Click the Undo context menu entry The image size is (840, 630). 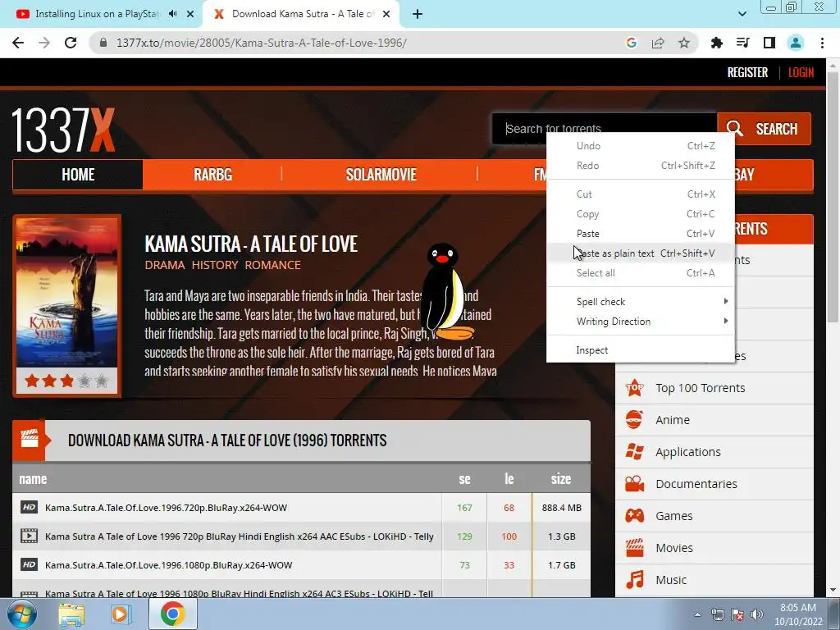pyautogui.click(x=640, y=146)
